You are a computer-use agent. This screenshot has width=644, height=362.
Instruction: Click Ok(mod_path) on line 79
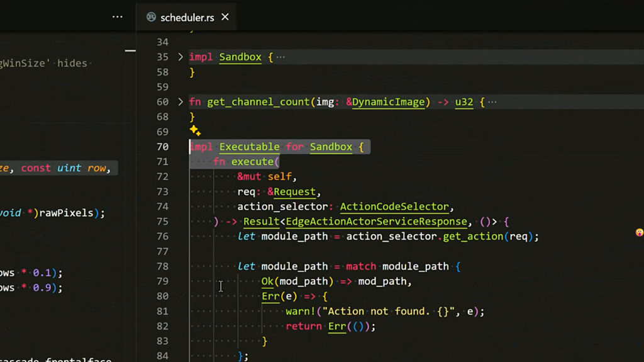[x=297, y=281]
